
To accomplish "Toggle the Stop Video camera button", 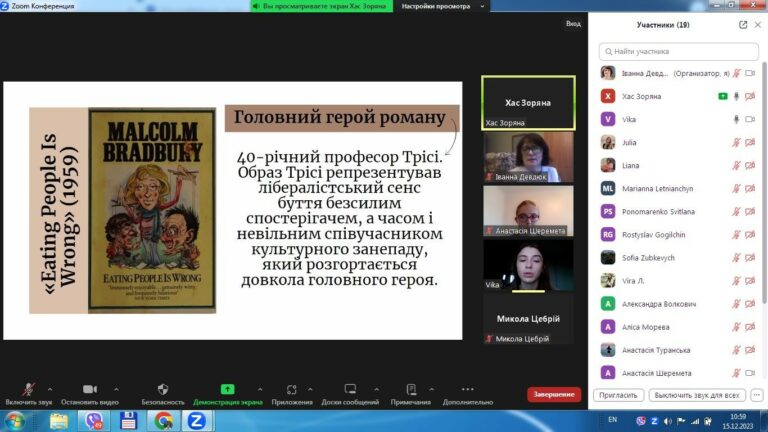I will point(90,389).
